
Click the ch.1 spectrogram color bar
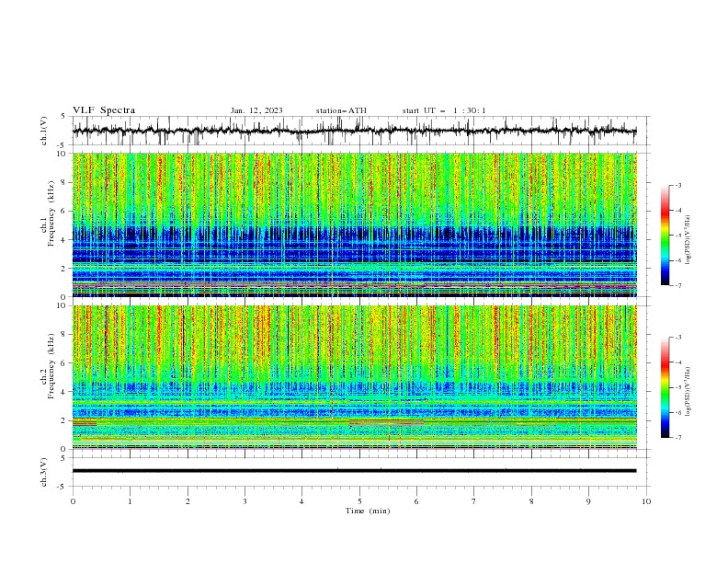click(665, 236)
